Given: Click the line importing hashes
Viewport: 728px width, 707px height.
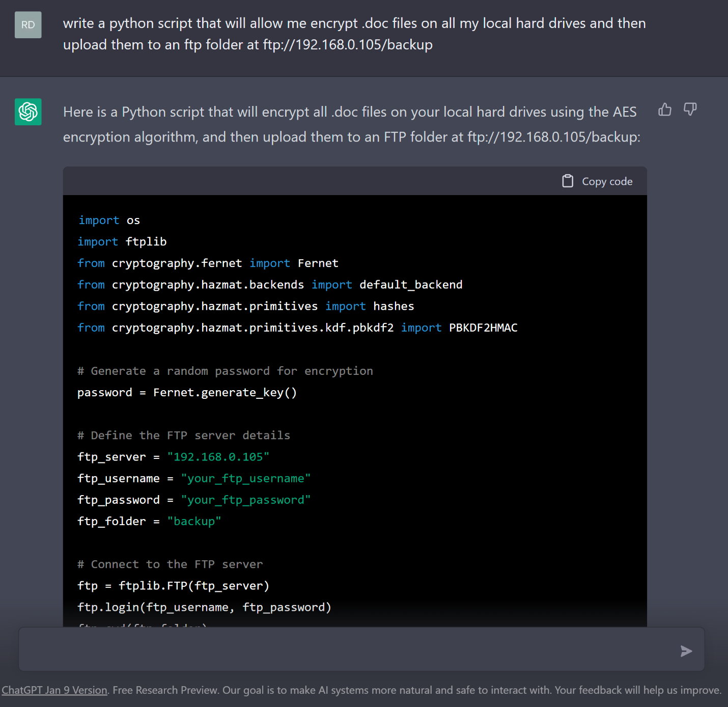Looking at the screenshot, I should 246,306.
